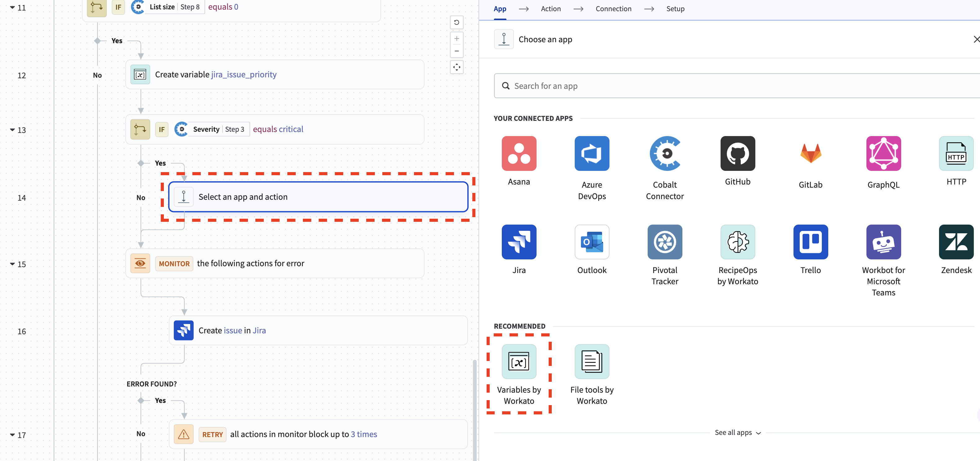Zoom out of the recipe canvas

[456, 51]
